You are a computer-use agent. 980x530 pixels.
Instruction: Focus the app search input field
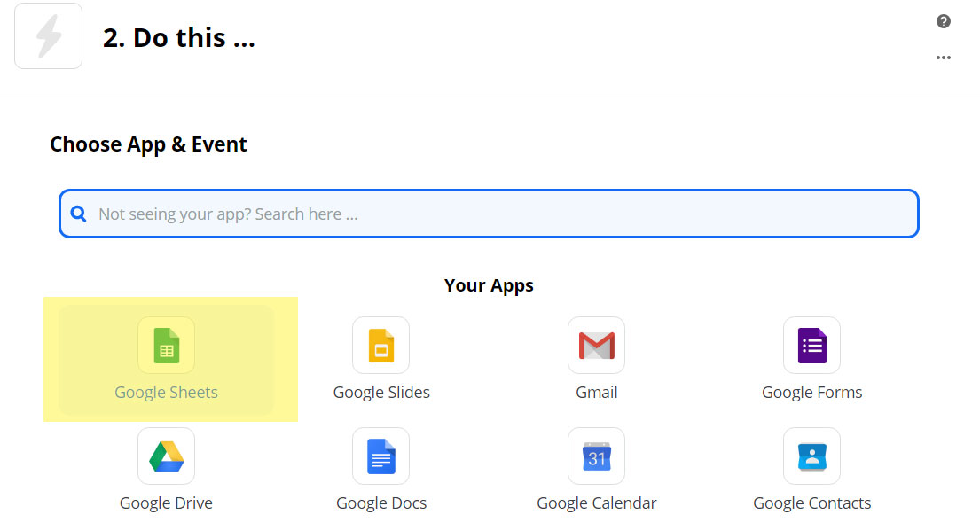click(489, 214)
